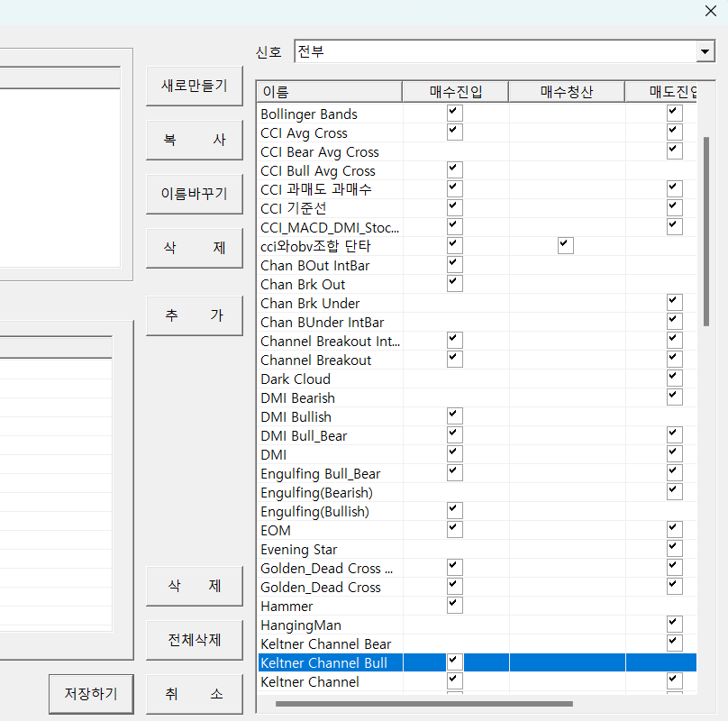
Task: Click the horizontal scrollbar below signal list
Action: click(x=423, y=703)
